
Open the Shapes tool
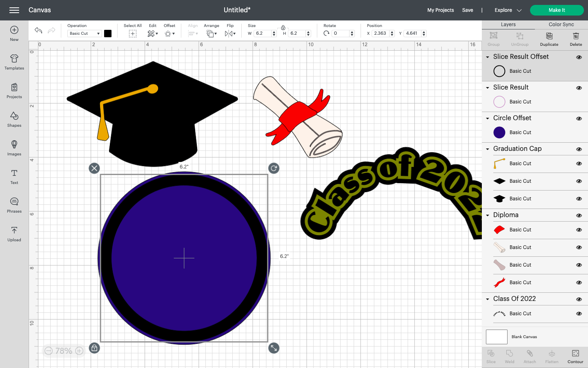14,119
